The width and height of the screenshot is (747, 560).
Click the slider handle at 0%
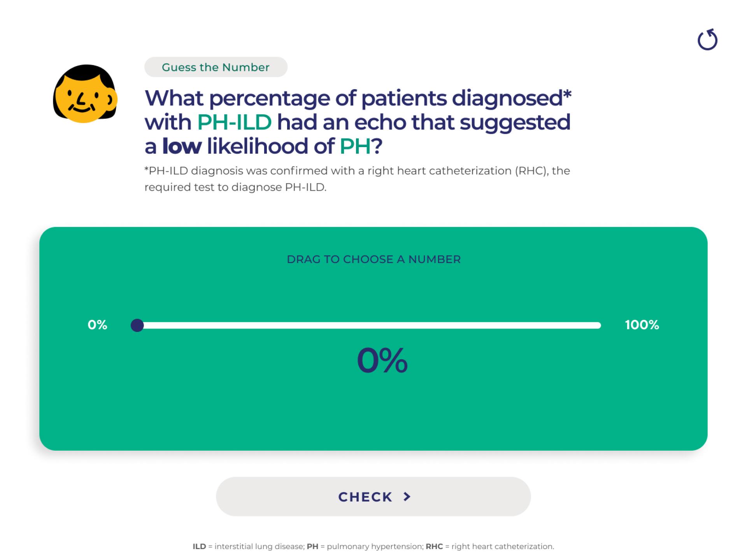[137, 325]
